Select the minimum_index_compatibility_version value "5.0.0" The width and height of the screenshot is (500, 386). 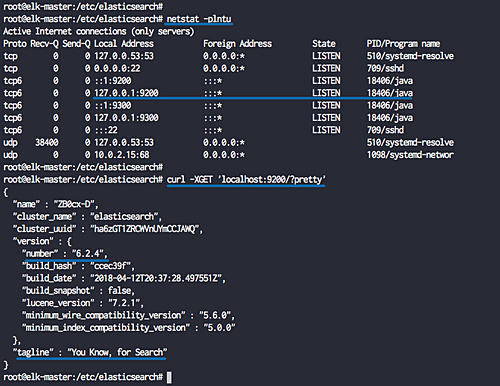coord(219,327)
